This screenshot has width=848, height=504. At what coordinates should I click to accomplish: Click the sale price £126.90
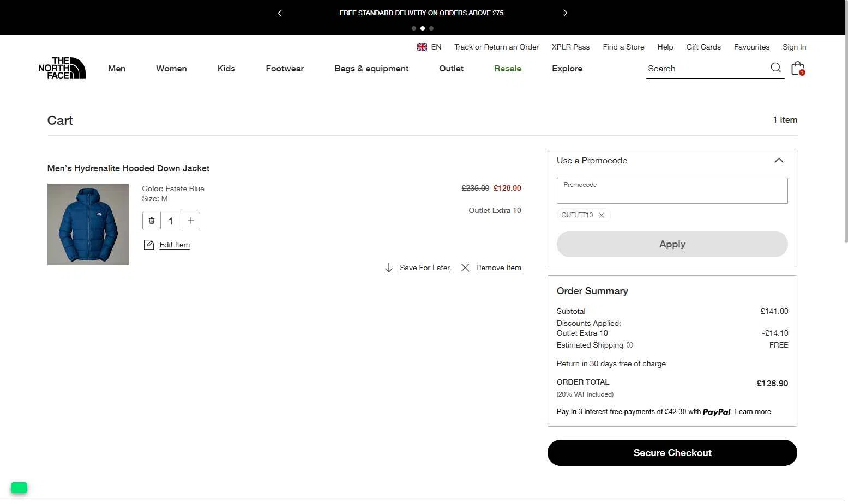pyautogui.click(x=507, y=188)
